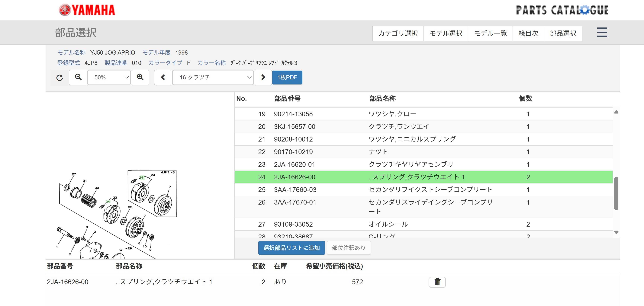Download the 1枚PDF
Image resolution: width=644 pixels, height=306 pixels.
[x=287, y=77]
